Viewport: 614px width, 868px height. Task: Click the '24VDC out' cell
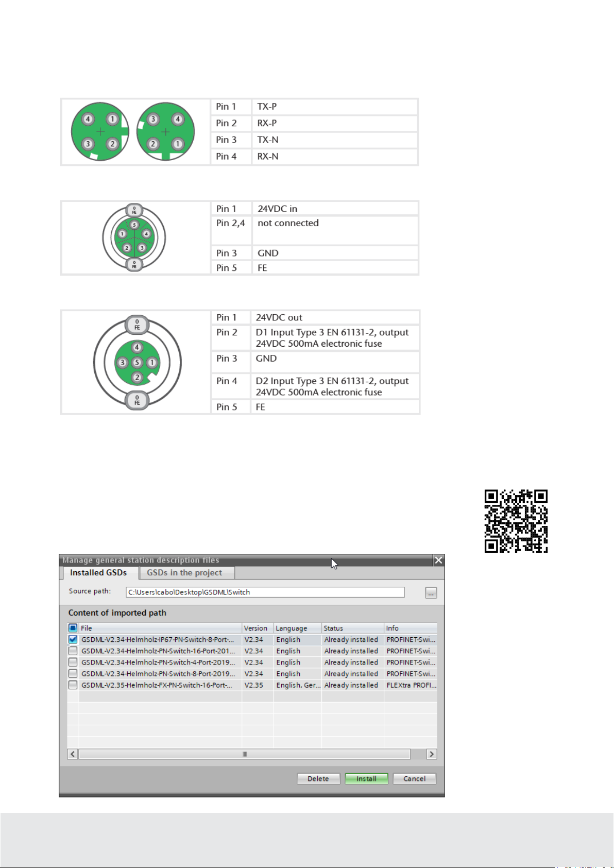click(334, 317)
